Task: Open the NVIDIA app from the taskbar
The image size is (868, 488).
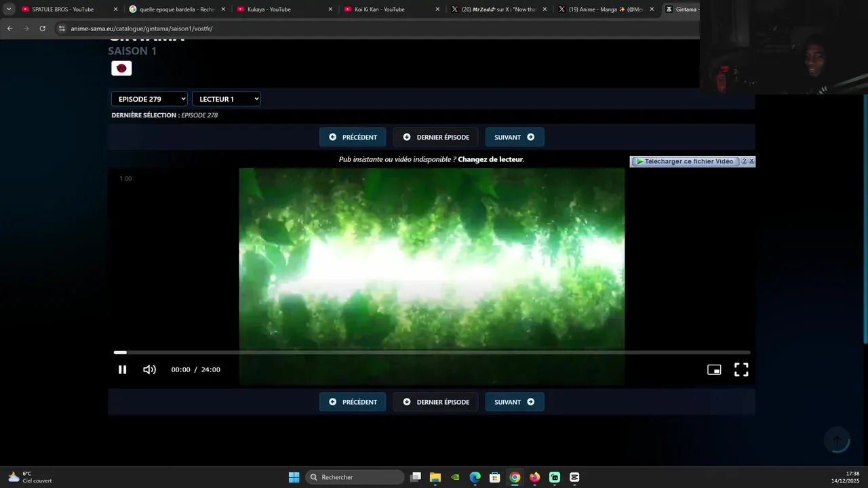Action: [x=455, y=477]
